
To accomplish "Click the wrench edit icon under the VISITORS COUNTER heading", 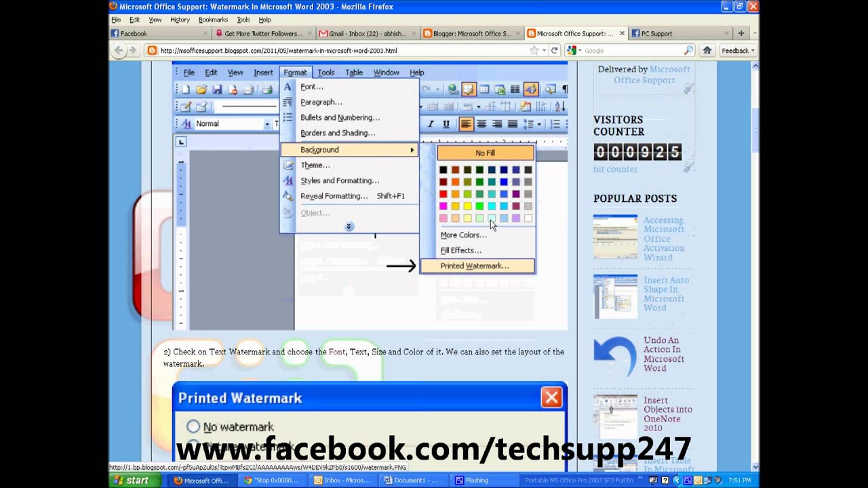I will click(x=689, y=167).
